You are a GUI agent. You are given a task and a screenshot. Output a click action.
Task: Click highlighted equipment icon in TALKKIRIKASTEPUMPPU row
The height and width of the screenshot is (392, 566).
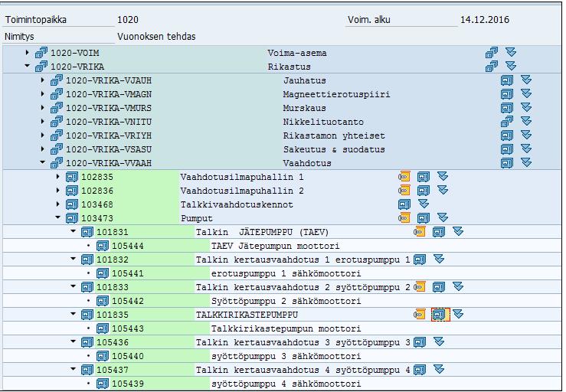pyautogui.click(x=440, y=315)
